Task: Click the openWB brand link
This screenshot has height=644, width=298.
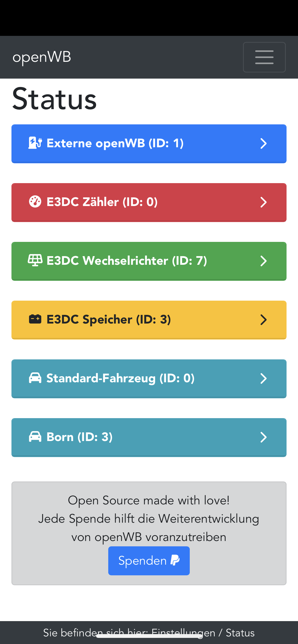Action: [x=42, y=57]
